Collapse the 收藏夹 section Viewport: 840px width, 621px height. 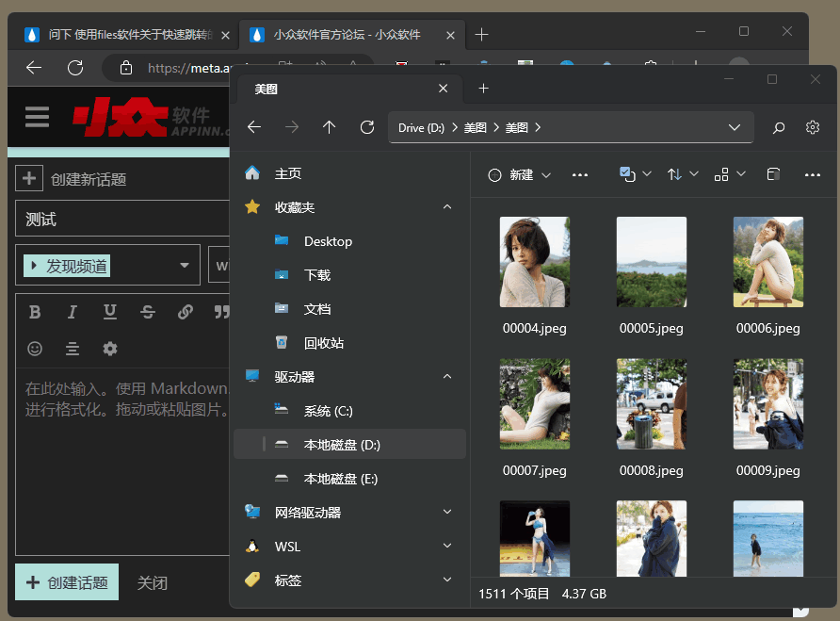tap(447, 207)
